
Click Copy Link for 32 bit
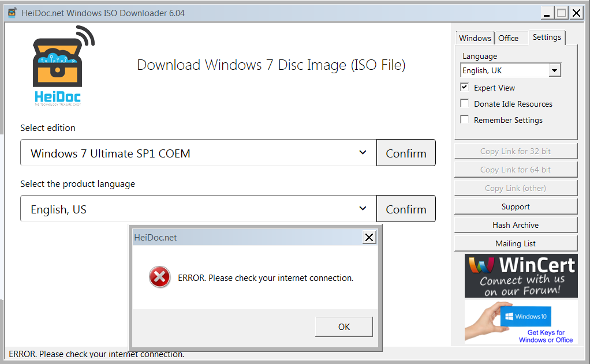(516, 151)
